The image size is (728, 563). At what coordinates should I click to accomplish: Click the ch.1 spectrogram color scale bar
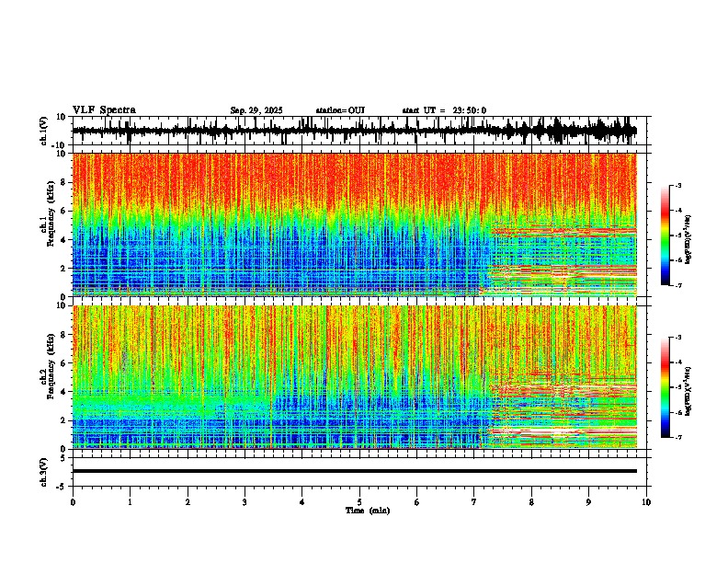coord(665,236)
